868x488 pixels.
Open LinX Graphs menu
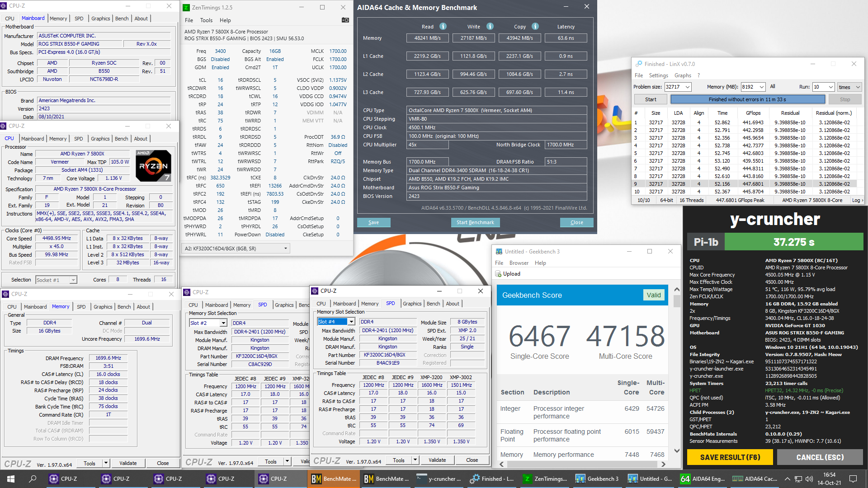click(x=683, y=75)
